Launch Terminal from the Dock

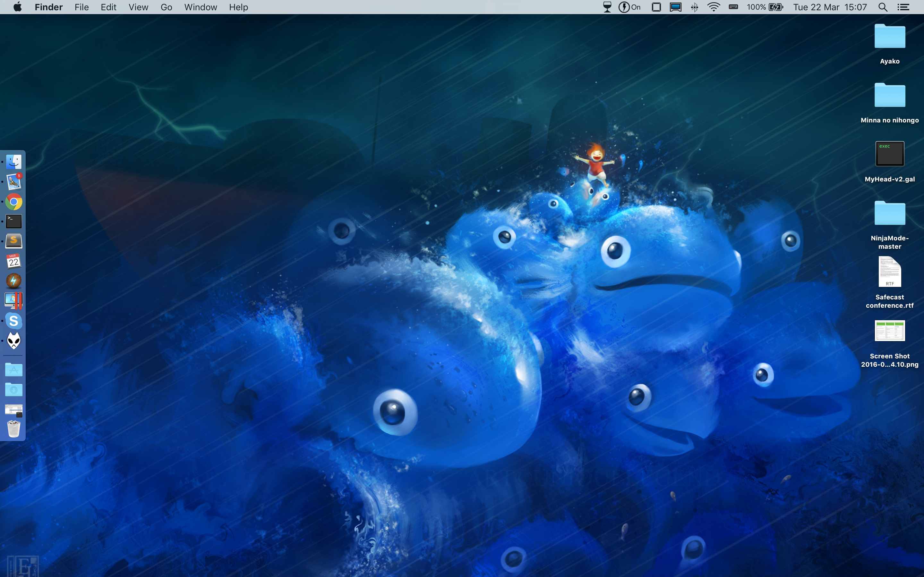pos(14,221)
